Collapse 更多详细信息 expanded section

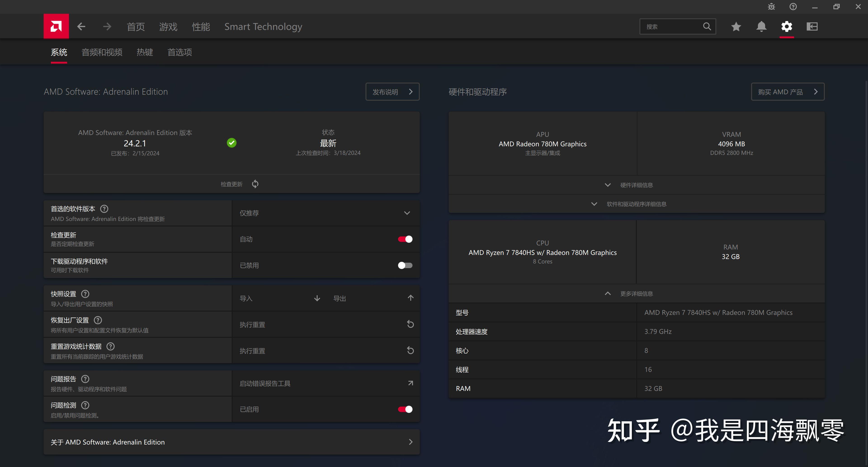click(637, 293)
